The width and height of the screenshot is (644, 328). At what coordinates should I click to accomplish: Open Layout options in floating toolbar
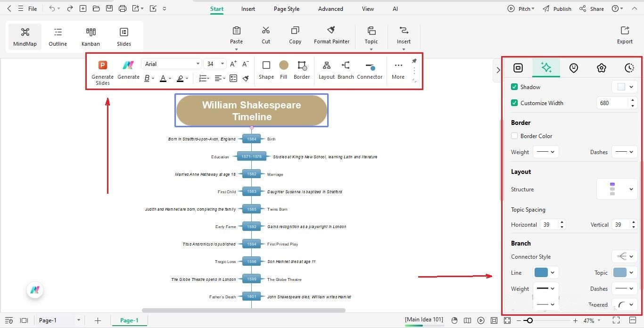pyautogui.click(x=326, y=70)
